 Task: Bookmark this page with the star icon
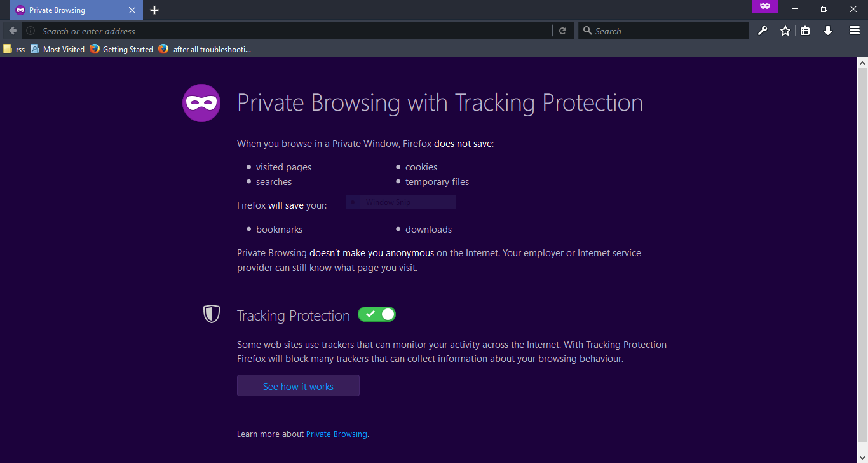(785, 31)
